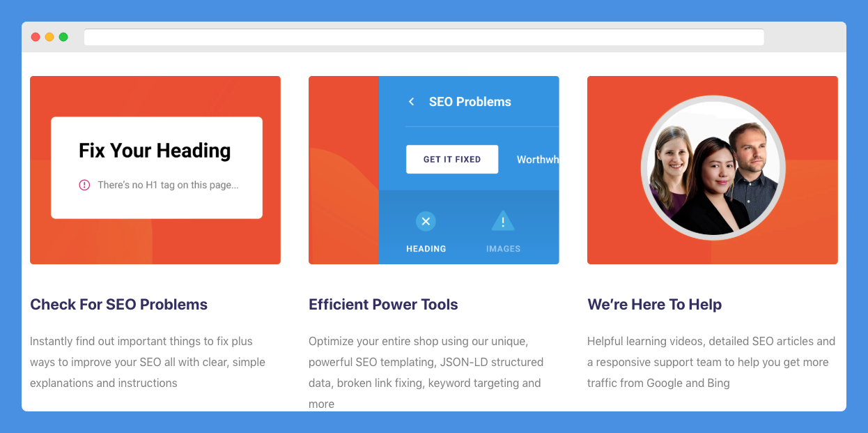This screenshot has height=433, width=868.
Task: Click the green maximize window dot
Action: pyautogui.click(x=63, y=37)
